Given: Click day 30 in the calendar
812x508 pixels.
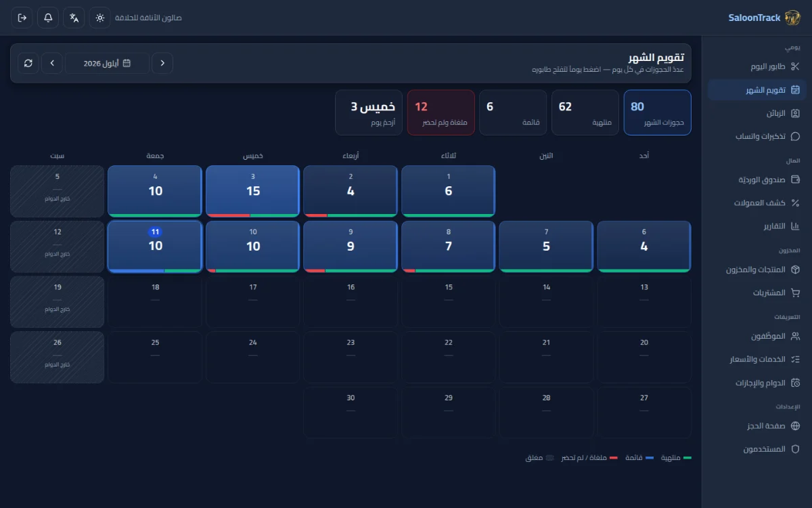Looking at the screenshot, I should click(351, 412).
